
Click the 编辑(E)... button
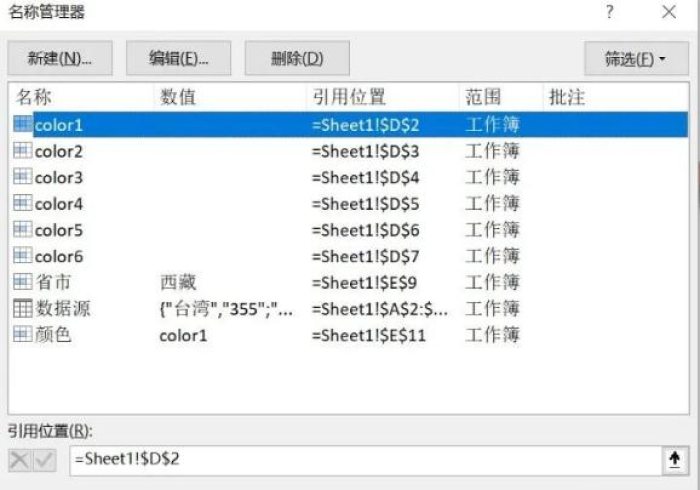point(179,58)
